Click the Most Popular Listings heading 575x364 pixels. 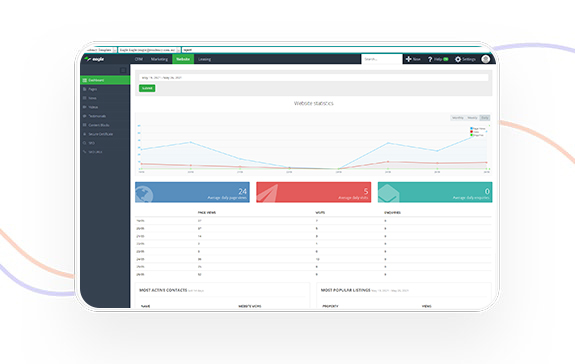point(345,290)
